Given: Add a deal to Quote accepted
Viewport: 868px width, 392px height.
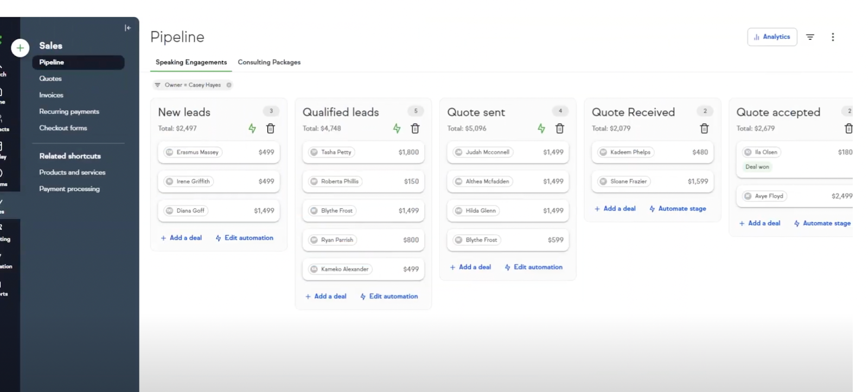Looking at the screenshot, I should point(759,223).
